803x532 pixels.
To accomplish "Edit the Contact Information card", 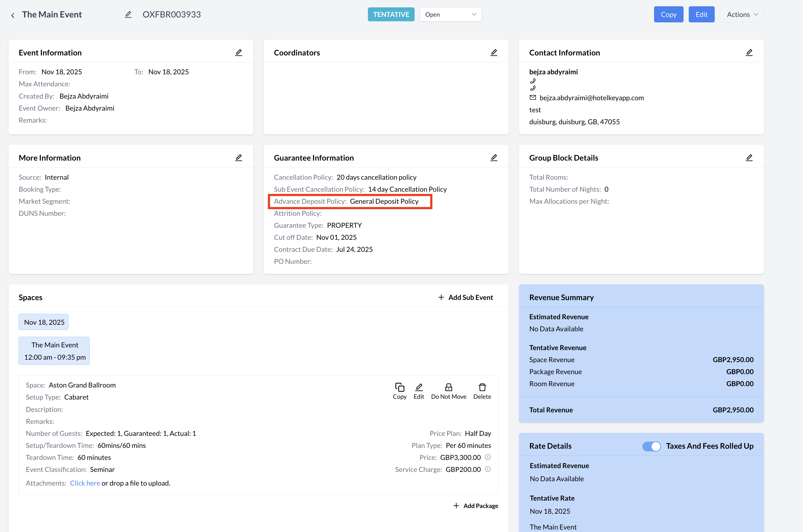I will tap(749, 53).
